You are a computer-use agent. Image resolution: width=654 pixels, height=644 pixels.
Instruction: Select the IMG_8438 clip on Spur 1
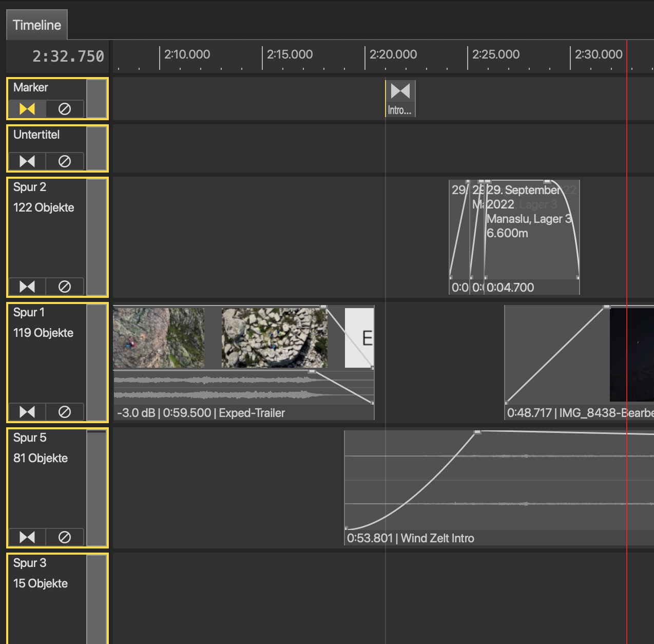(x=579, y=363)
